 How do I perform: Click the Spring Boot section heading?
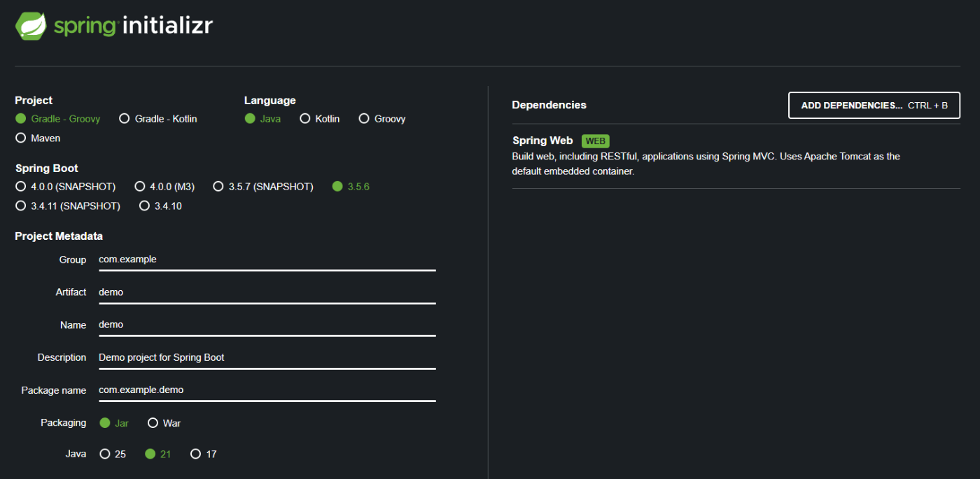[x=47, y=169]
